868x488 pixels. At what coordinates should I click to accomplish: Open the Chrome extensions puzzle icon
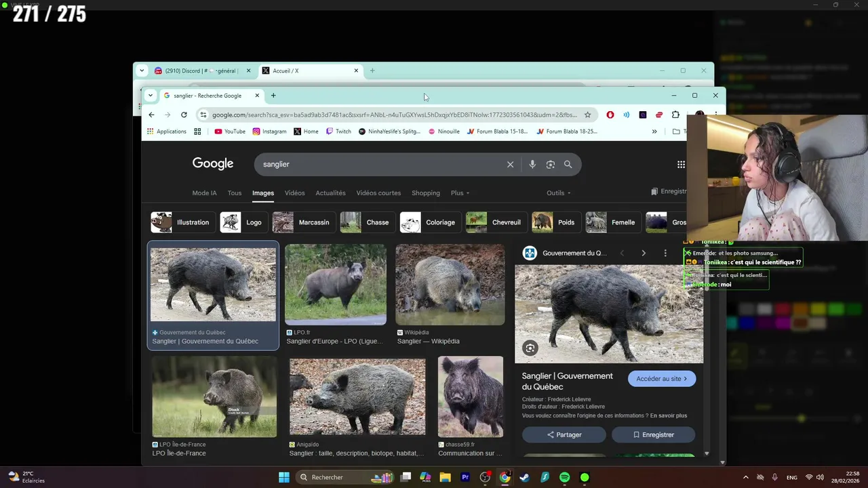tap(675, 115)
